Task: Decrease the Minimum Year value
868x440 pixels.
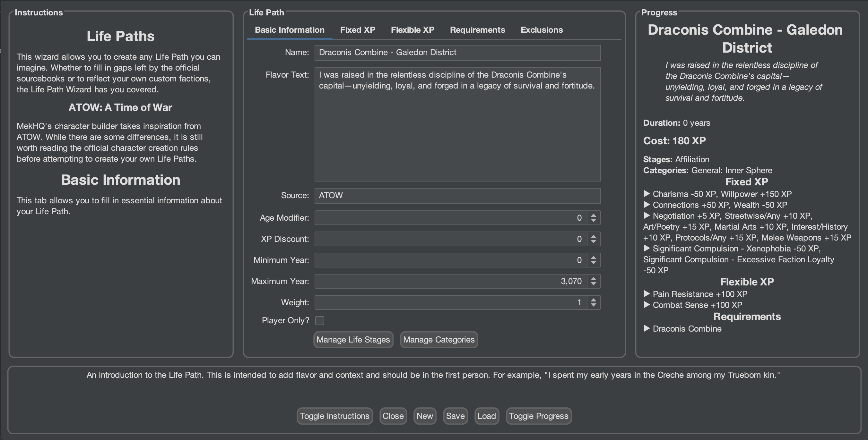Action: [x=594, y=263]
